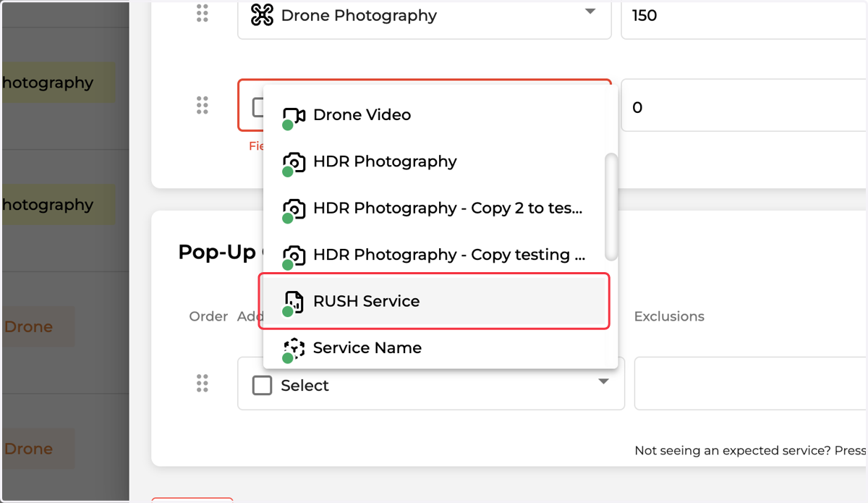Click drag handle beside the price 0 row
This screenshot has height=503, width=868.
click(203, 105)
